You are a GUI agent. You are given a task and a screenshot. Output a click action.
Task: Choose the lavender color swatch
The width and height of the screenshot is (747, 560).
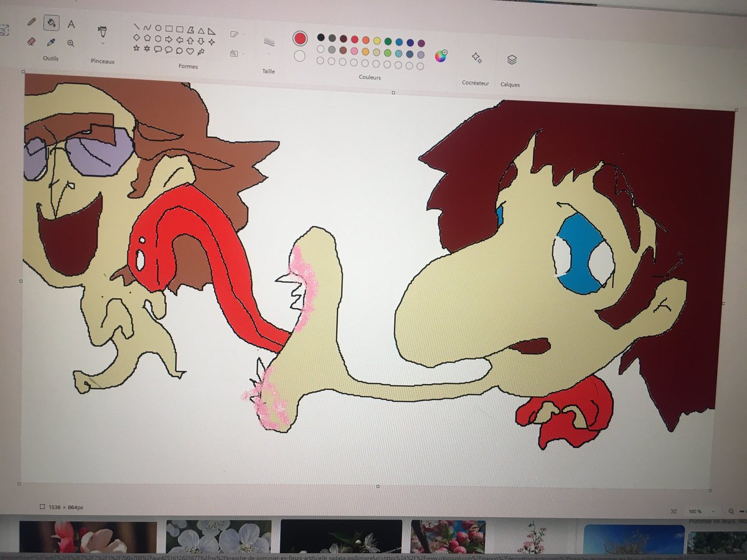pyautogui.click(x=421, y=55)
